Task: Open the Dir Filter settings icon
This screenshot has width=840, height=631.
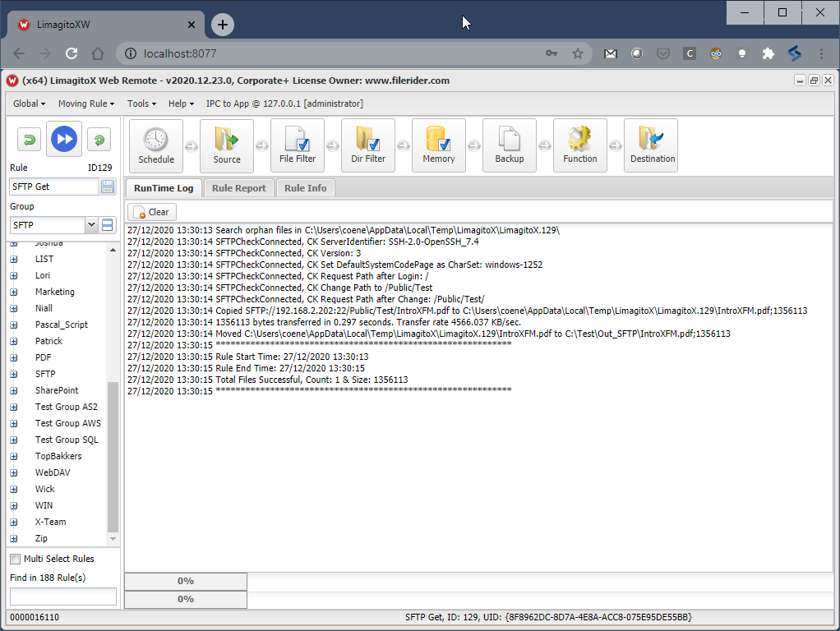Action: [367, 145]
